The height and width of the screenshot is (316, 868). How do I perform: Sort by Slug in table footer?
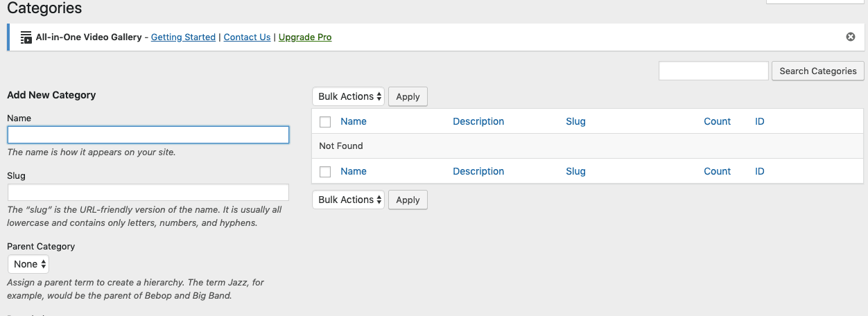click(575, 171)
